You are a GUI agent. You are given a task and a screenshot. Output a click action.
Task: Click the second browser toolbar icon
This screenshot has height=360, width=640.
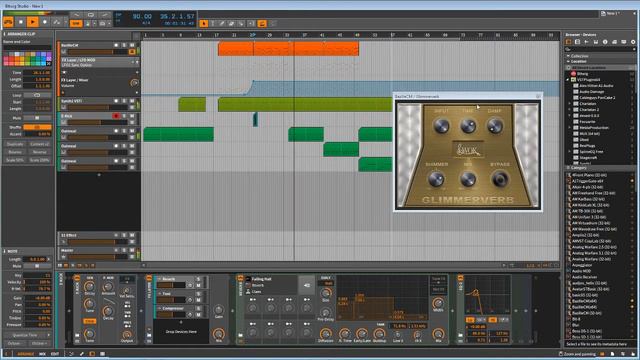[578, 42]
